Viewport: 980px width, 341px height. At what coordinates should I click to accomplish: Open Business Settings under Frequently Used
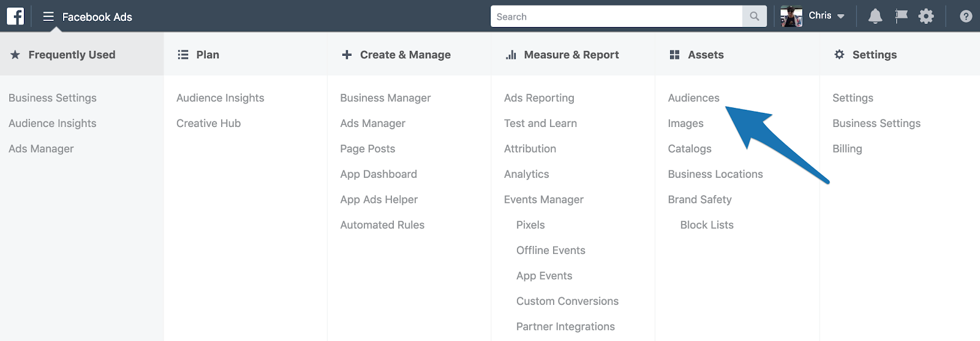pyautogui.click(x=53, y=98)
